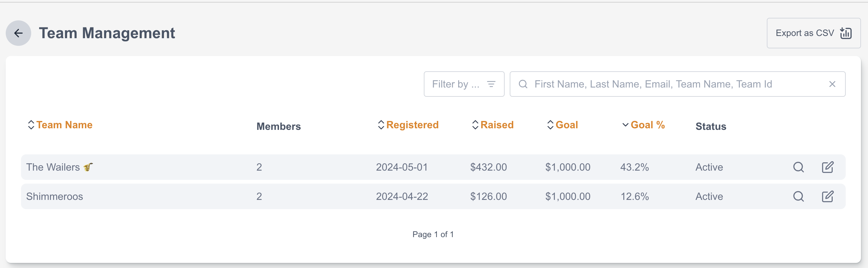
Task: Sort teams by Goal column
Action: (x=566, y=125)
